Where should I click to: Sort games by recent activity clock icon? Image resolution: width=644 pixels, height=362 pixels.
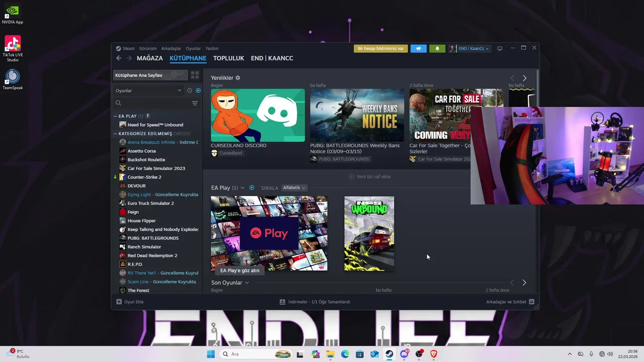pos(190,90)
